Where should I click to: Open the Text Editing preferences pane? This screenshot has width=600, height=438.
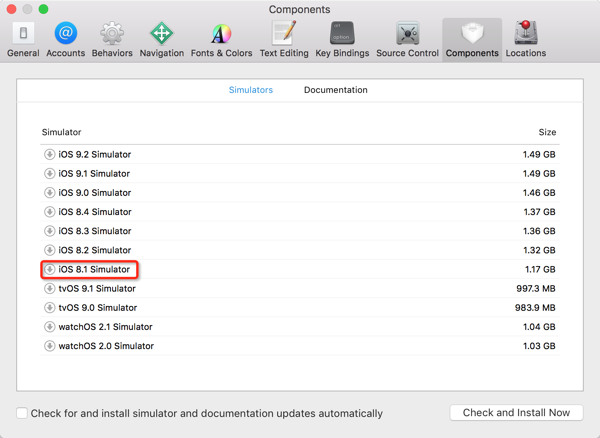(x=284, y=39)
